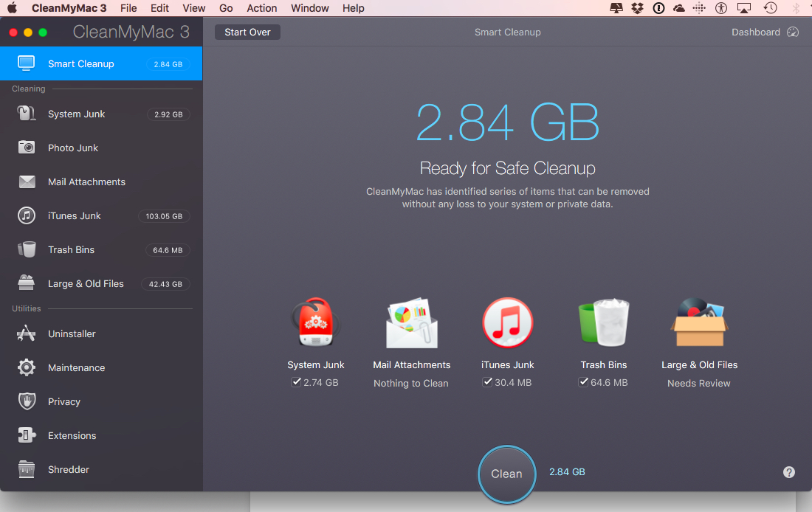
Task: Click the Start Over button
Action: (247, 32)
